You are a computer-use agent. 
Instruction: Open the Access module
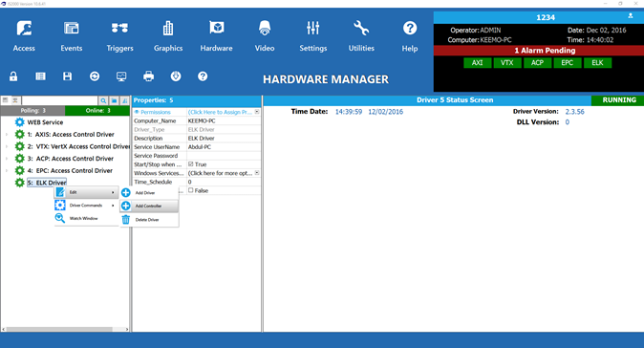24,36
